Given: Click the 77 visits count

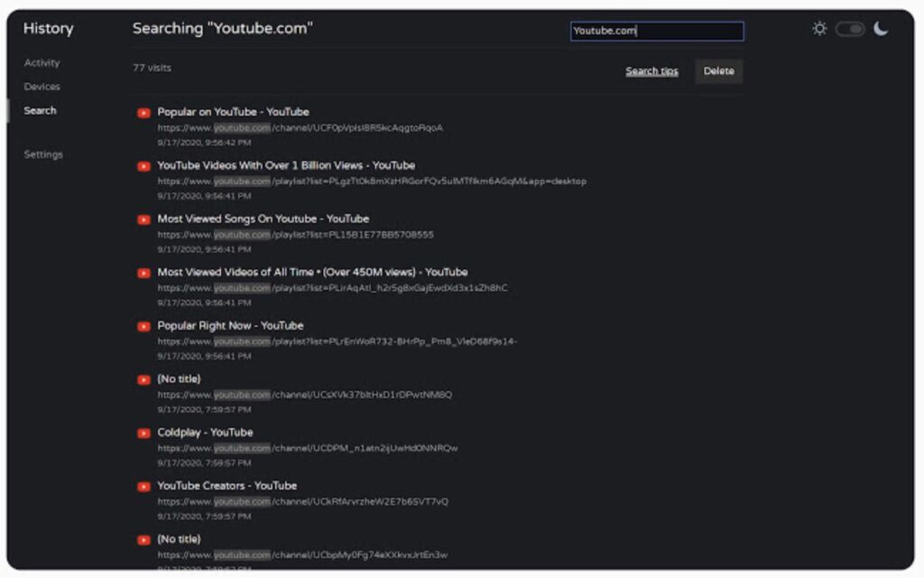Looking at the screenshot, I should (152, 68).
